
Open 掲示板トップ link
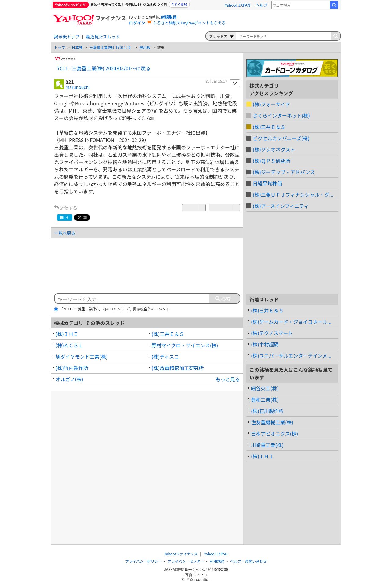pos(67,37)
